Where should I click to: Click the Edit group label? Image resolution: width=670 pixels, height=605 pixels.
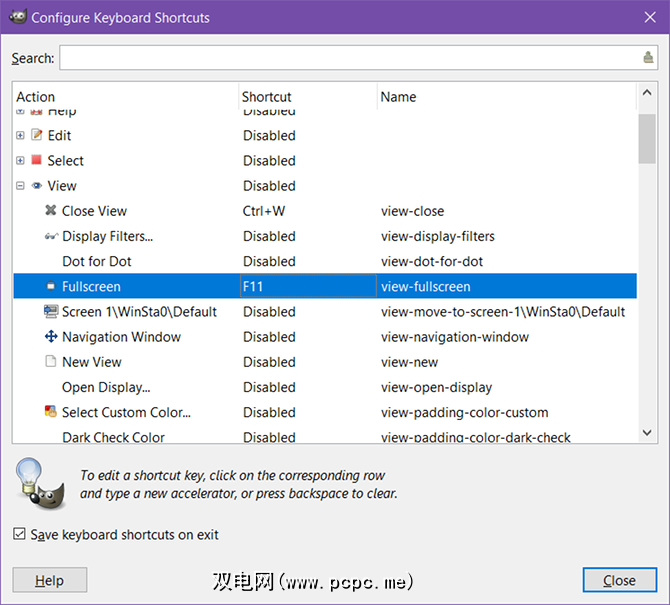click(59, 135)
